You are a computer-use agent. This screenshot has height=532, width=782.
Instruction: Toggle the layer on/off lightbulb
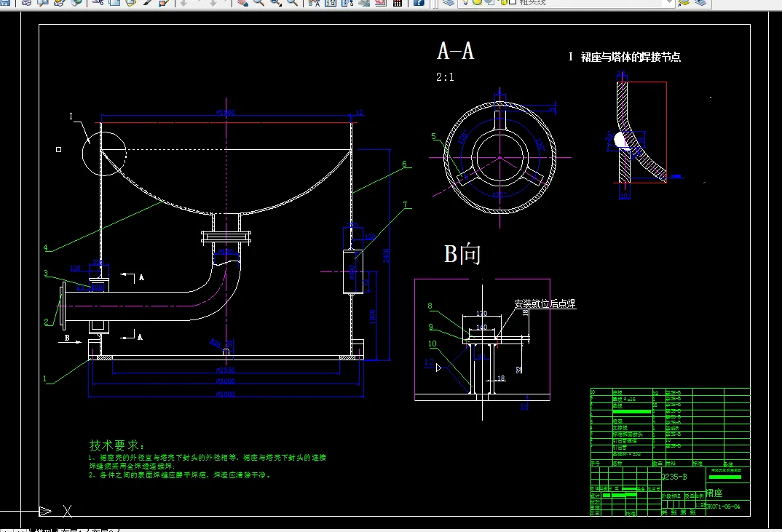click(x=465, y=2)
